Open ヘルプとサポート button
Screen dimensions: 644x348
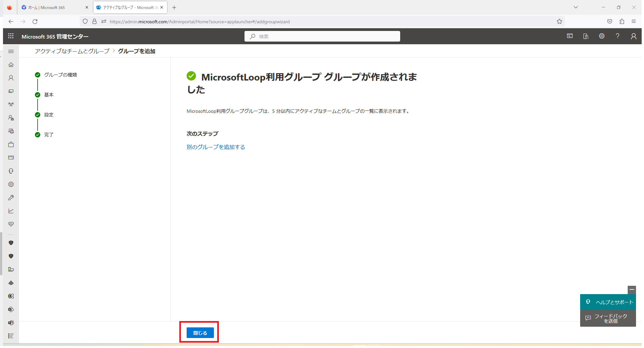point(608,302)
